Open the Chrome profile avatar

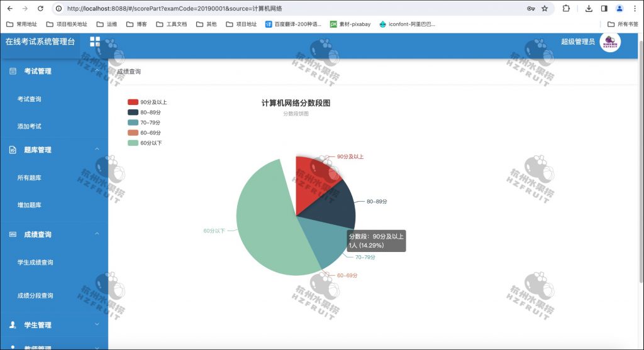619,8
